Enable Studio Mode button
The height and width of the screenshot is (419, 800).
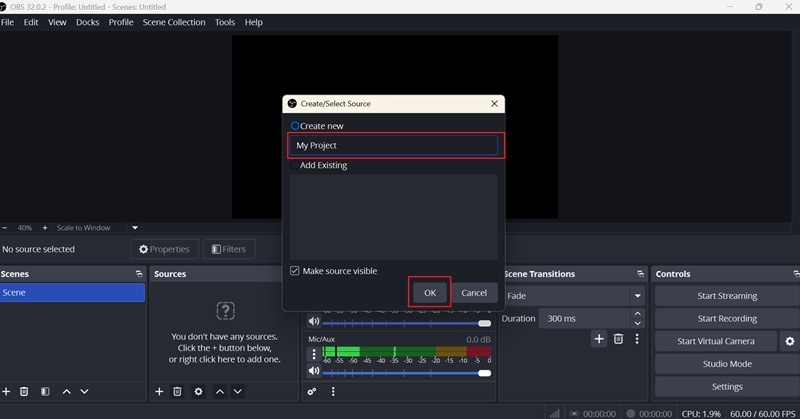[x=727, y=364]
